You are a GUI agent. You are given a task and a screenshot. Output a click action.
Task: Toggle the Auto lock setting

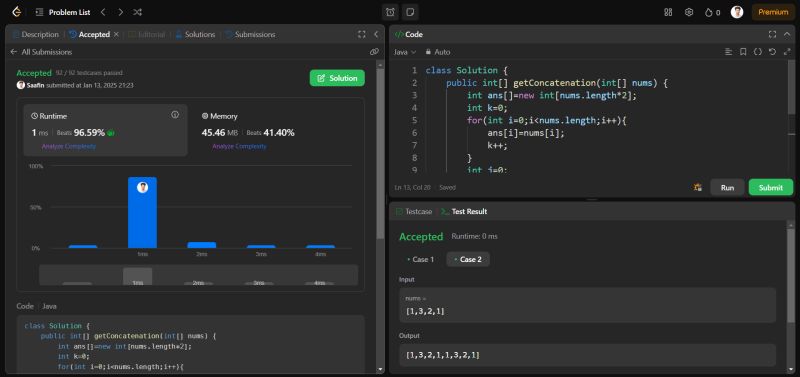click(x=438, y=52)
